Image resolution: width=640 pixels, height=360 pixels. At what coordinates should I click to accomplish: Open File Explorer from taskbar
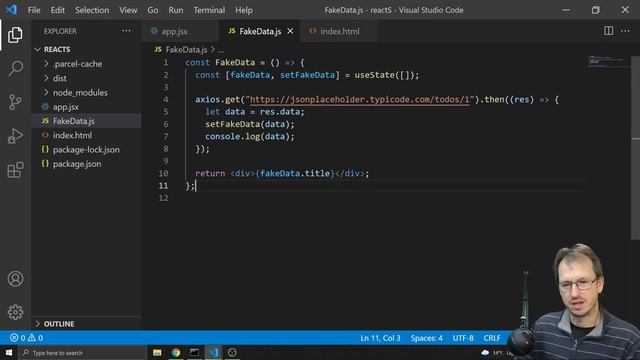157,353
